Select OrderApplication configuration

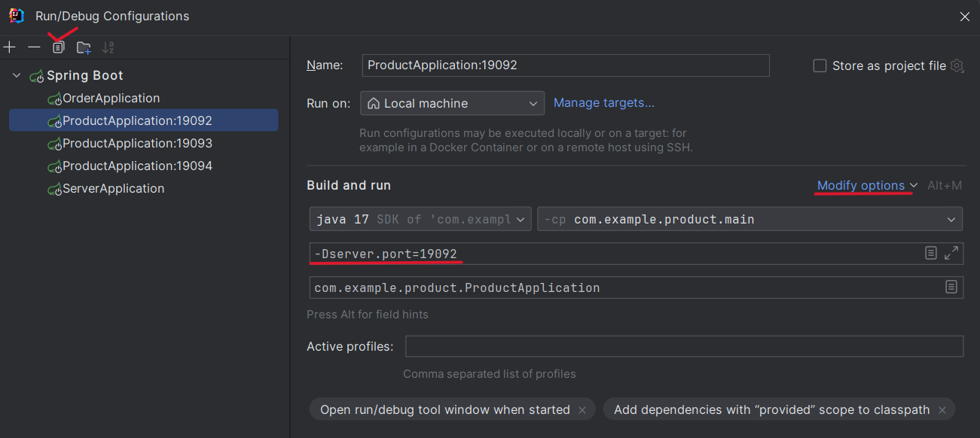(111, 99)
